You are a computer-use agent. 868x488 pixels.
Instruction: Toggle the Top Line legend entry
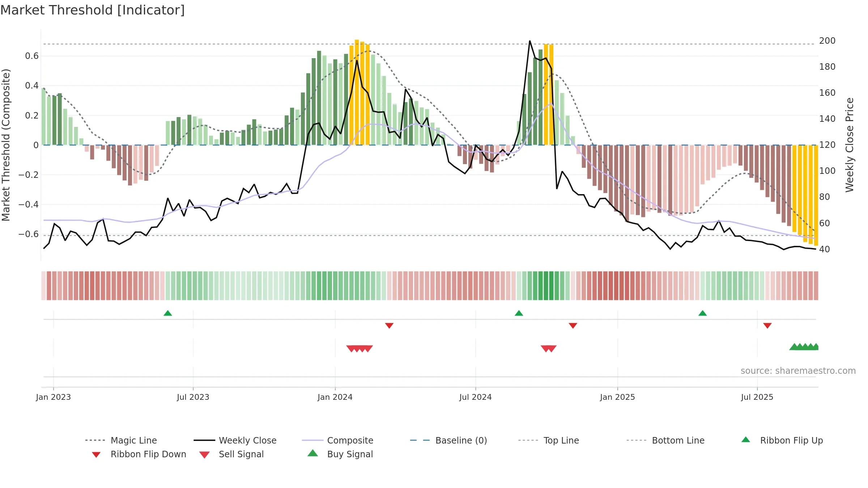pos(548,440)
